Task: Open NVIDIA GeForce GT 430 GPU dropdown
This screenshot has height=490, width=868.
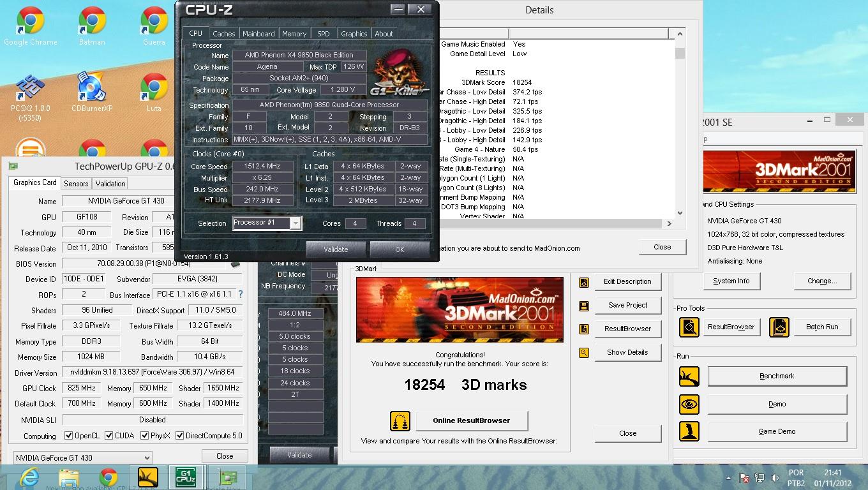Action: click(82, 457)
